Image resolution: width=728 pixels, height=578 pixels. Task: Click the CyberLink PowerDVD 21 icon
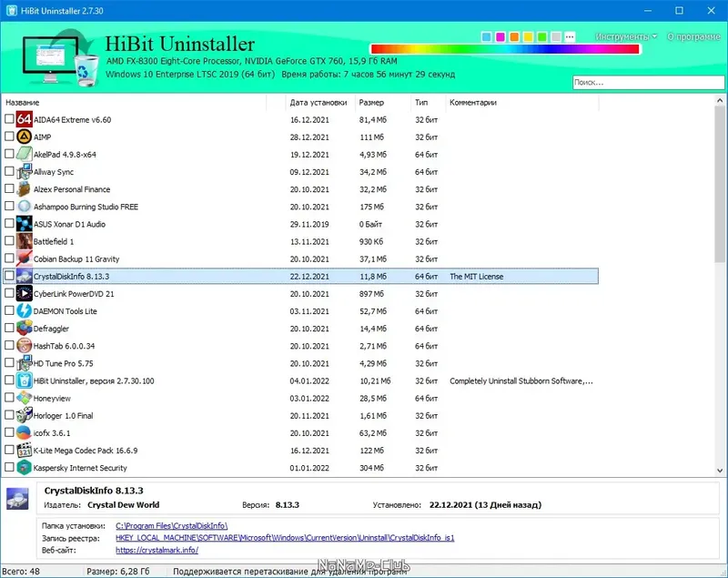tap(25, 293)
